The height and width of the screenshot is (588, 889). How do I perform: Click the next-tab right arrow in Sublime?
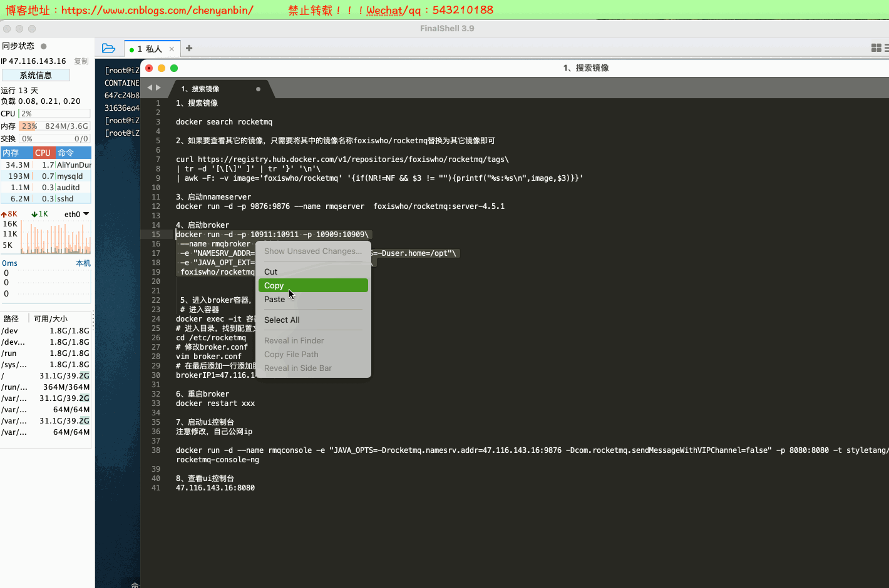tap(158, 88)
